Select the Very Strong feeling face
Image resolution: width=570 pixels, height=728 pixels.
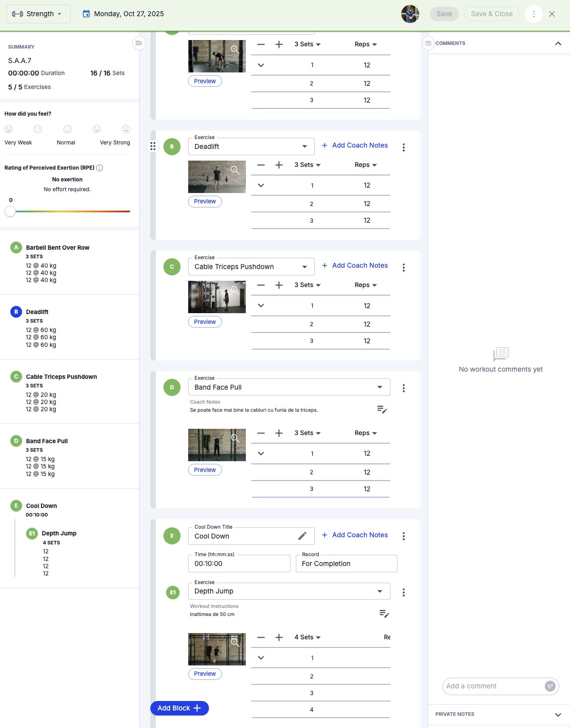(x=126, y=129)
